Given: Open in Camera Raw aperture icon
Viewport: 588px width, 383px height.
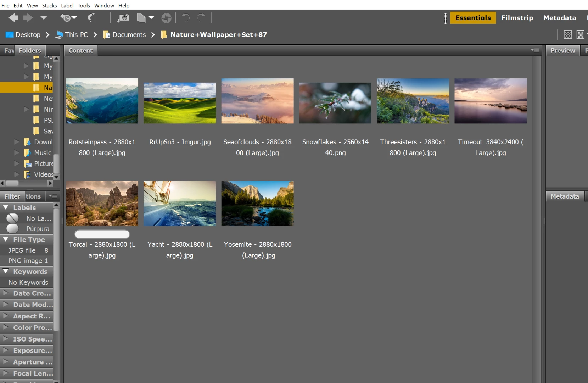Looking at the screenshot, I should (166, 18).
